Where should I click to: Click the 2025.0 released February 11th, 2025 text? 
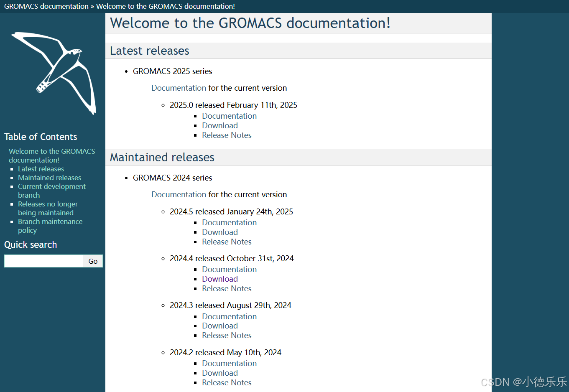tap(233, 105)
